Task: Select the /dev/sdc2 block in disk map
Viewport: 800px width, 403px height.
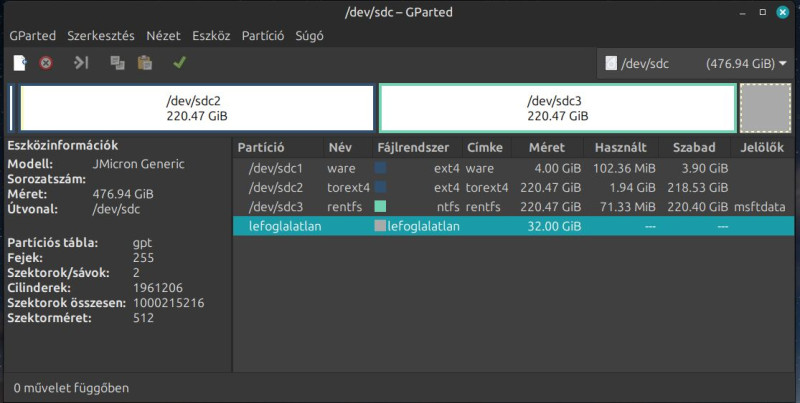Action: coord(197,108)
